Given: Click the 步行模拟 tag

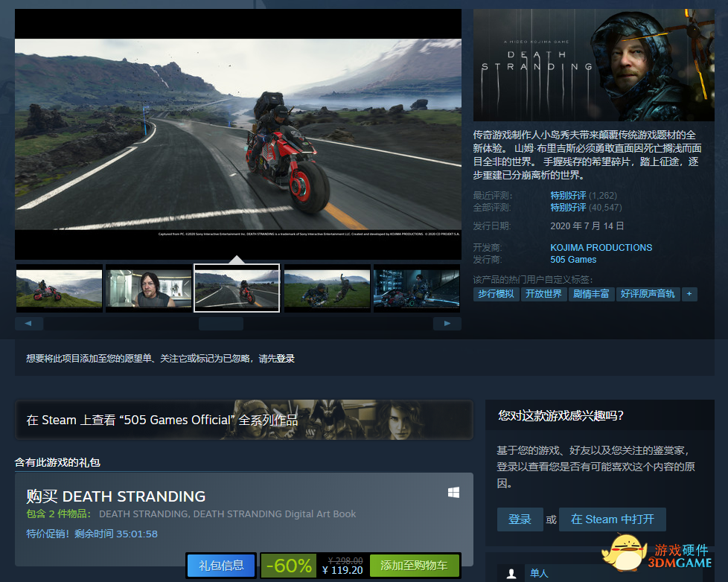Looking at the screenshot, I should coord(496,294).
